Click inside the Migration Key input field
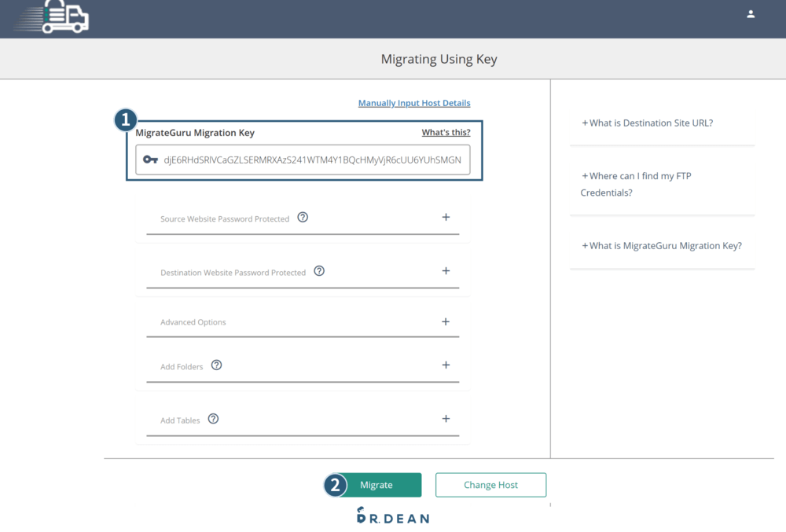 [303, 160]
